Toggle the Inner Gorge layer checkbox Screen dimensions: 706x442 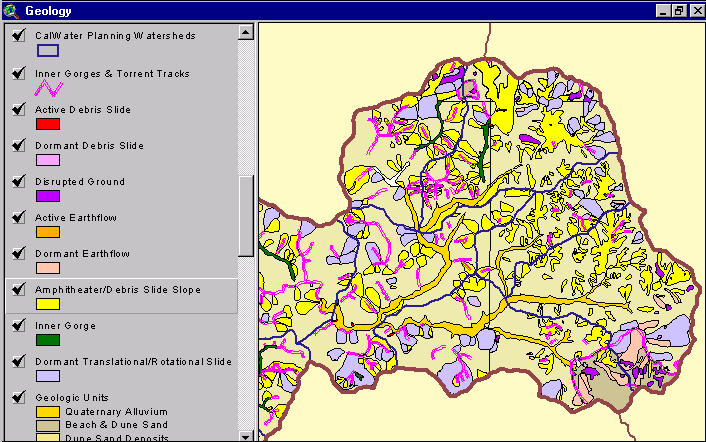(18, 325)
